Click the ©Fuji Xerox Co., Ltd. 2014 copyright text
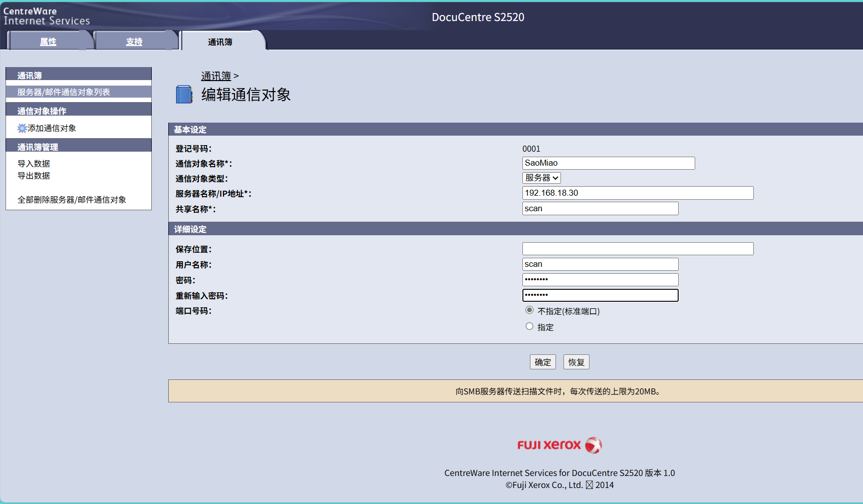This screenshot has height=504, width=863. click(559, 485)
